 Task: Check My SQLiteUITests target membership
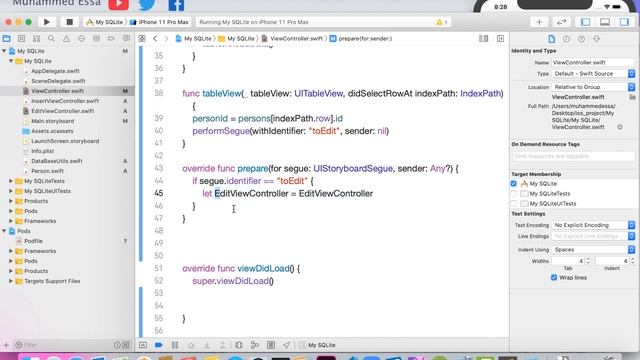point(513,203)
